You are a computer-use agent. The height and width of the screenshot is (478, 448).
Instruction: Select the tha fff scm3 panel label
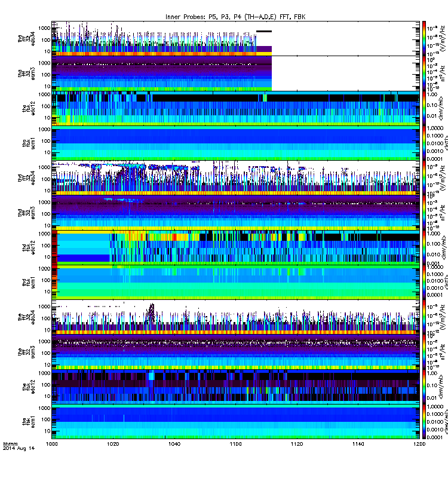(x=26, y=73)
